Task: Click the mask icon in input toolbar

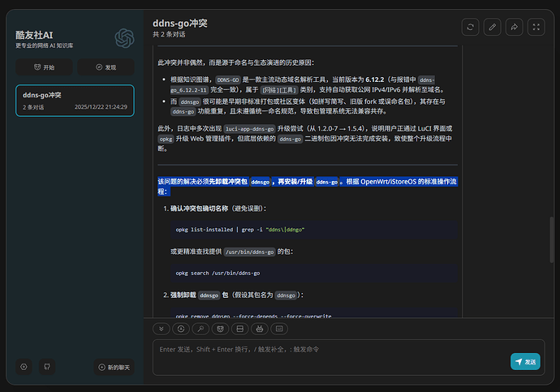Action: click(x=221, y=329)
